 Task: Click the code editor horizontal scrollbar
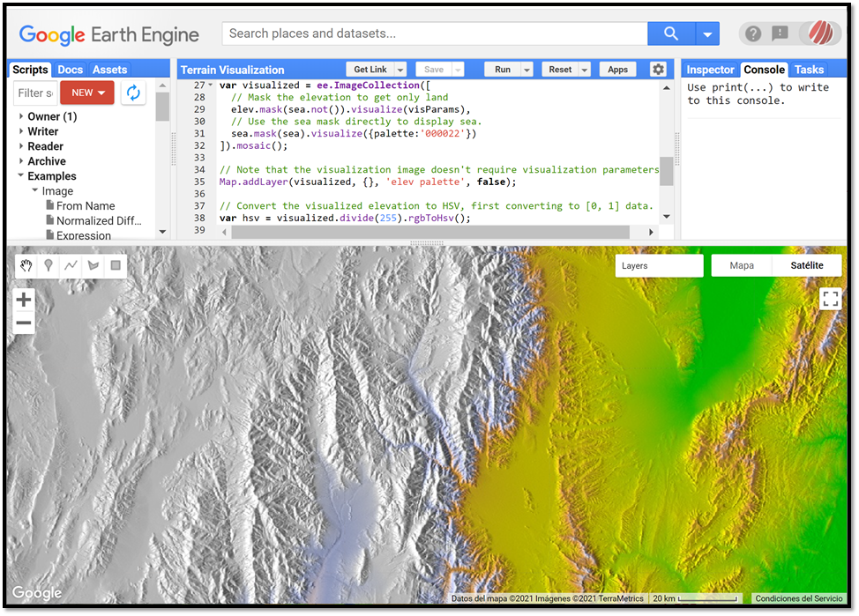pos(430,232)
